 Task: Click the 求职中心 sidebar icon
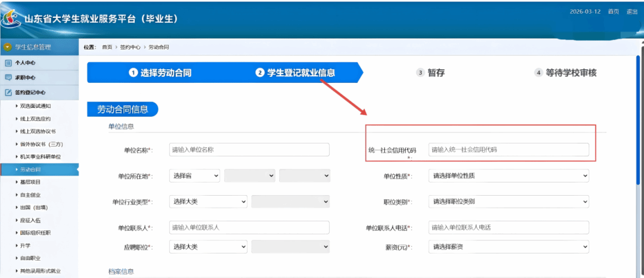pos(8,78)
